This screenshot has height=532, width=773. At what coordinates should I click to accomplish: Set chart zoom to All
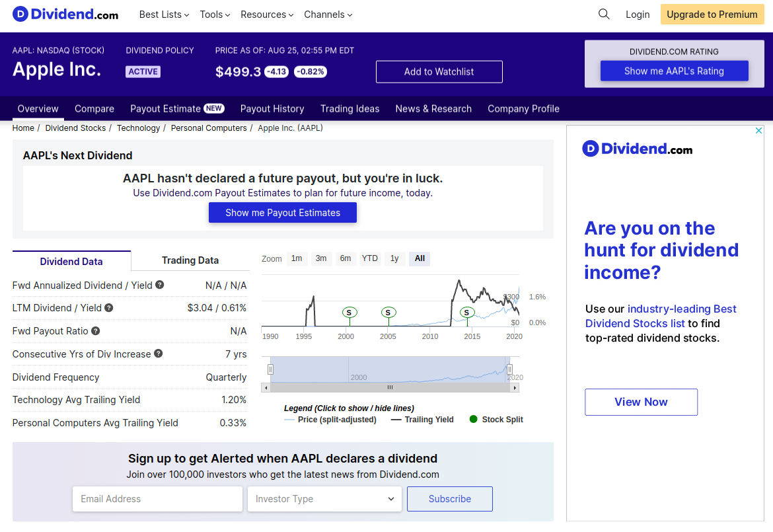(x=420, y=258)
